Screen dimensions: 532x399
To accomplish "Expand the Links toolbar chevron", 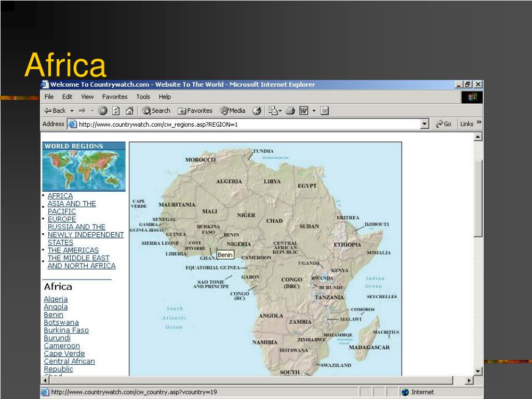I will pyautogui.click(x=479, y=123).
